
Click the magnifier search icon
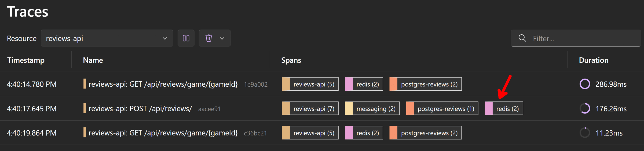522,38
